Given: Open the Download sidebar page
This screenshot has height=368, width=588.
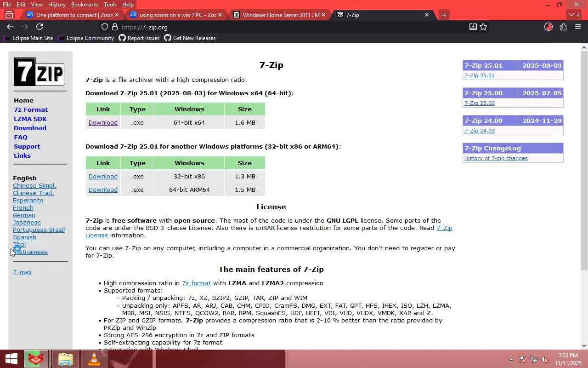Looking at the screenshot, I should 30,128.
